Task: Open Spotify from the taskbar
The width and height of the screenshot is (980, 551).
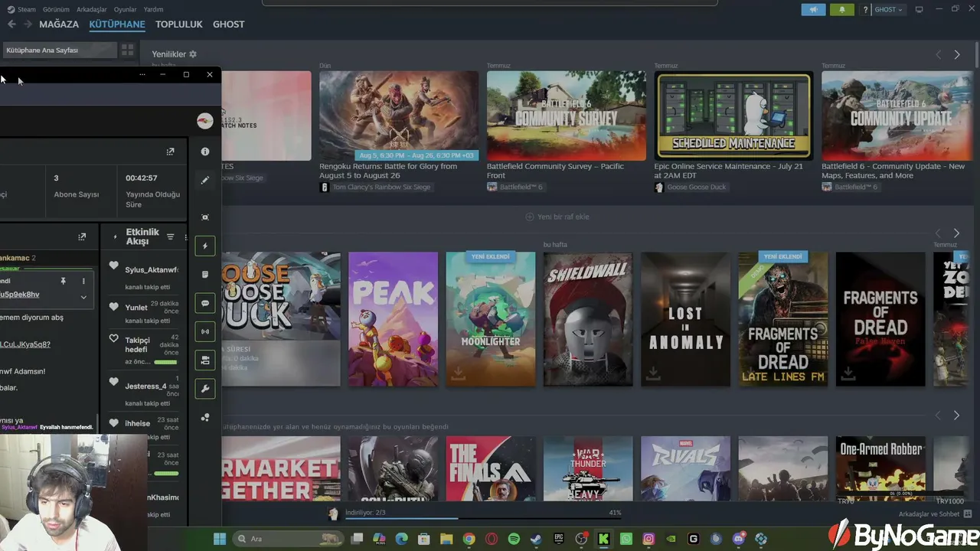Action: pyautogui.click(x=514, y=539)
